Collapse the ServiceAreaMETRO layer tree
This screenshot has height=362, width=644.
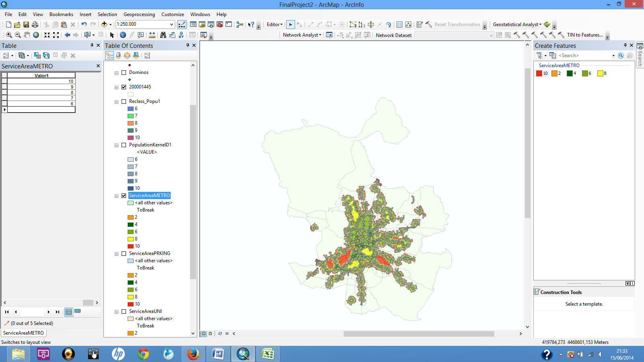117,196
